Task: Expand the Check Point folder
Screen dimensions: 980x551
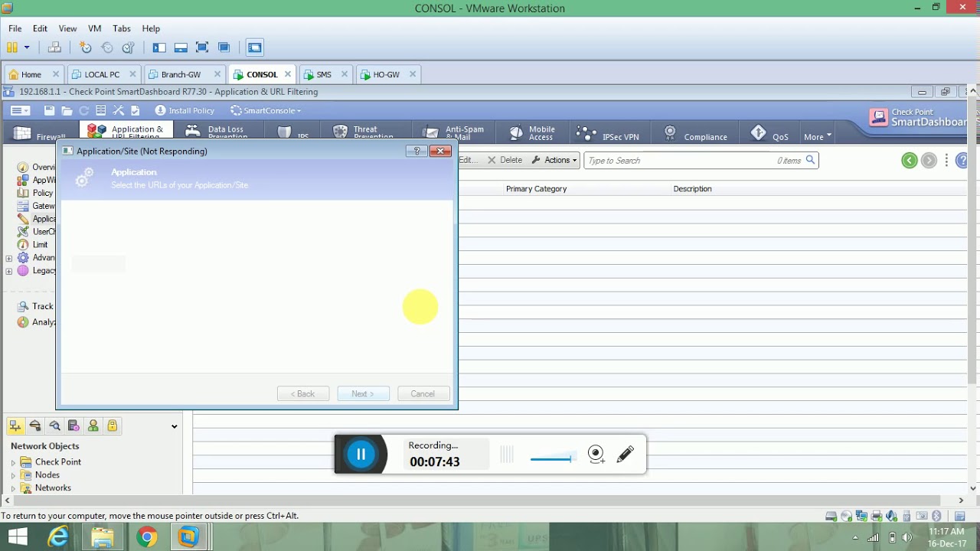Action: pos(13,462)
